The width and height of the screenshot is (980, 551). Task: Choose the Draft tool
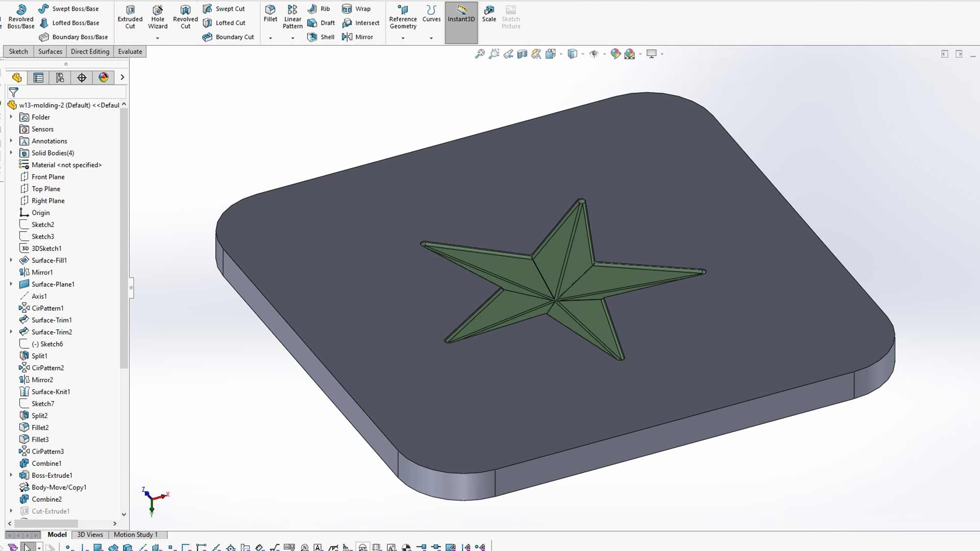[321, 23]
